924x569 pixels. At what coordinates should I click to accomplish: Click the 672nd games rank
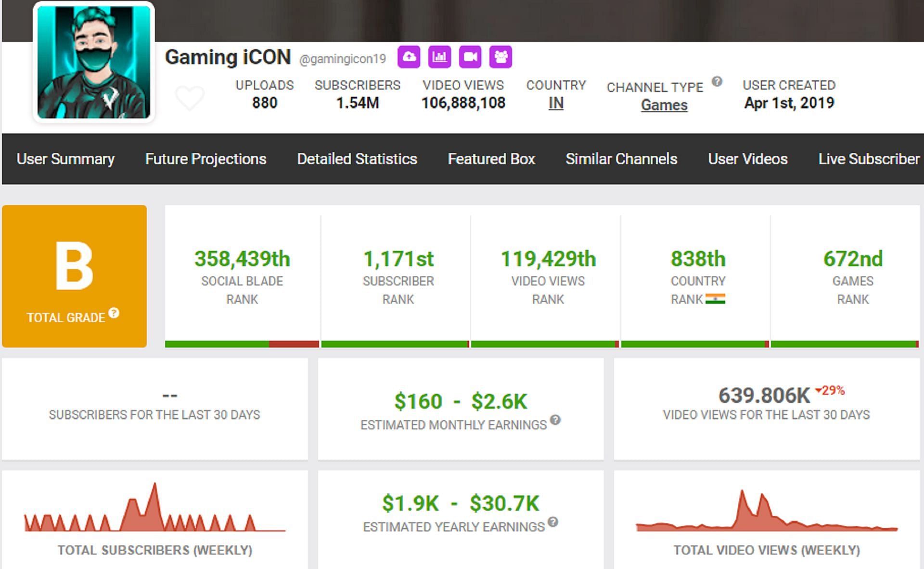[x=853, y=259]
